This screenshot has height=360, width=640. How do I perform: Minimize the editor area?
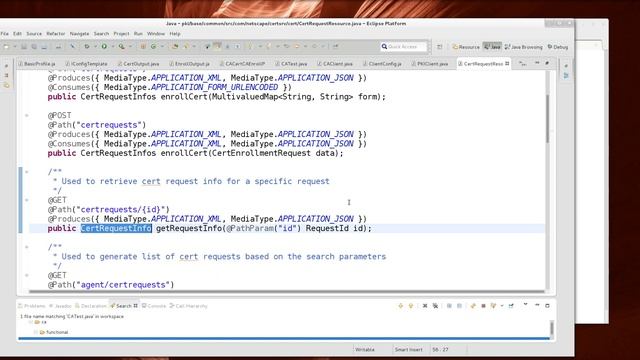click(x=537, y=63)
